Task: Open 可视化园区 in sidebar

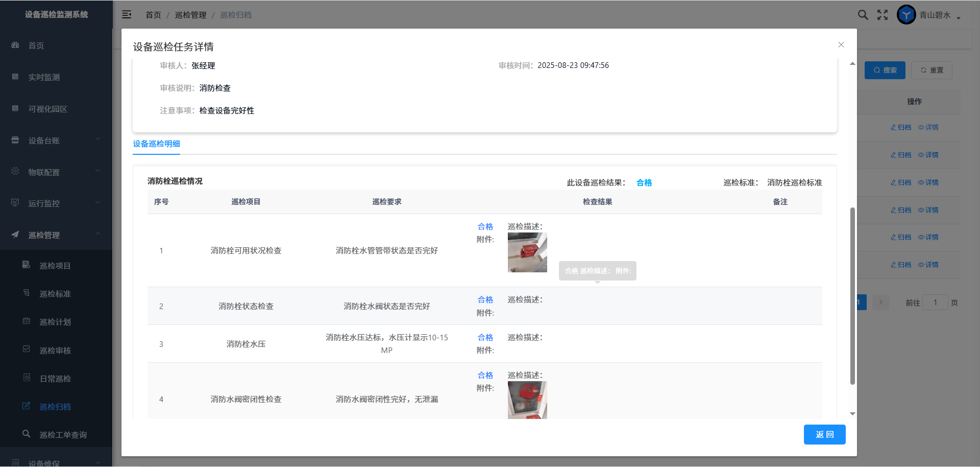Action: [47, 109]
